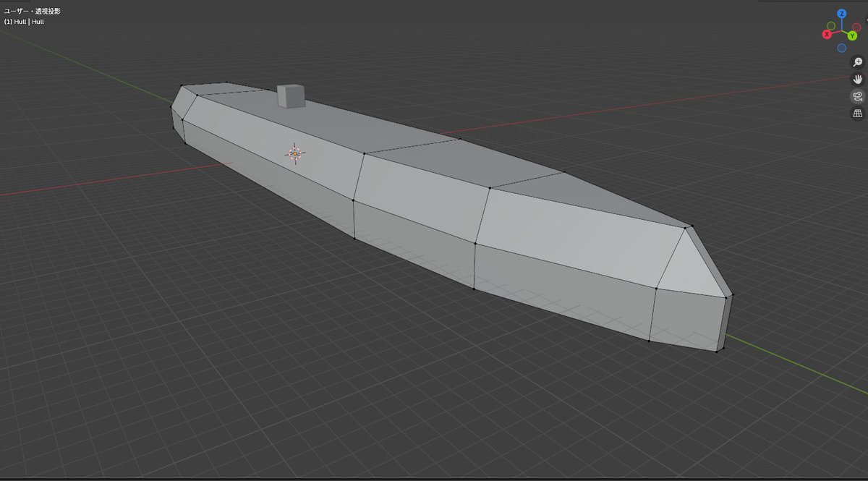The image size is (868, 481).
Task: Click the green Y axis on navigation gizmo
Action: tap(852, 35)
